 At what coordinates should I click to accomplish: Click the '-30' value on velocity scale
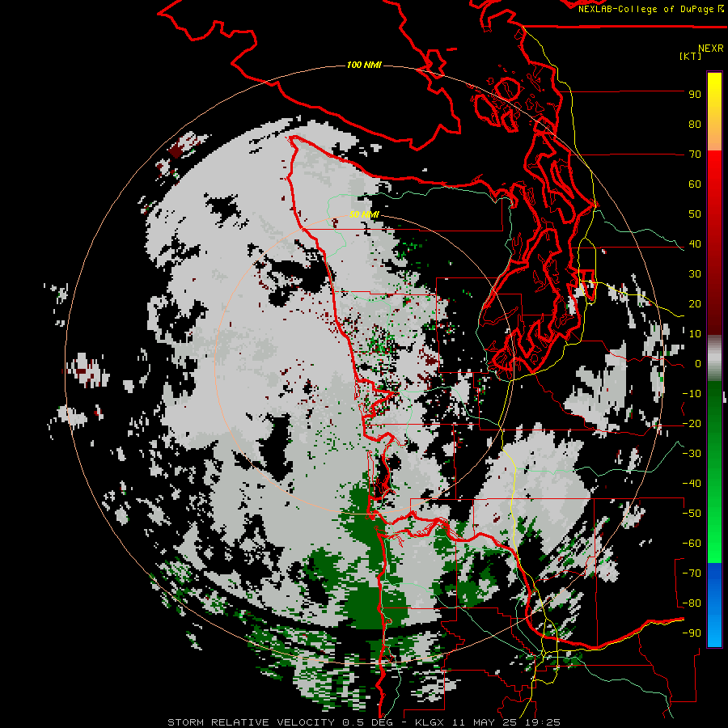pyautogui.click(x=692, y=454)
